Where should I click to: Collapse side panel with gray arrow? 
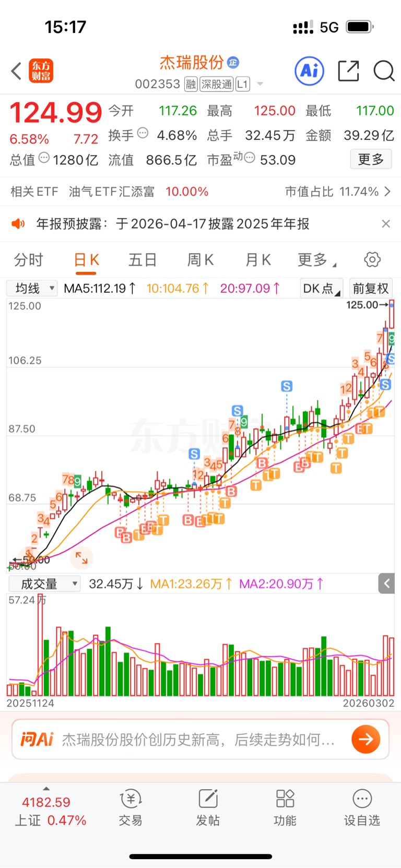(386, 584)
